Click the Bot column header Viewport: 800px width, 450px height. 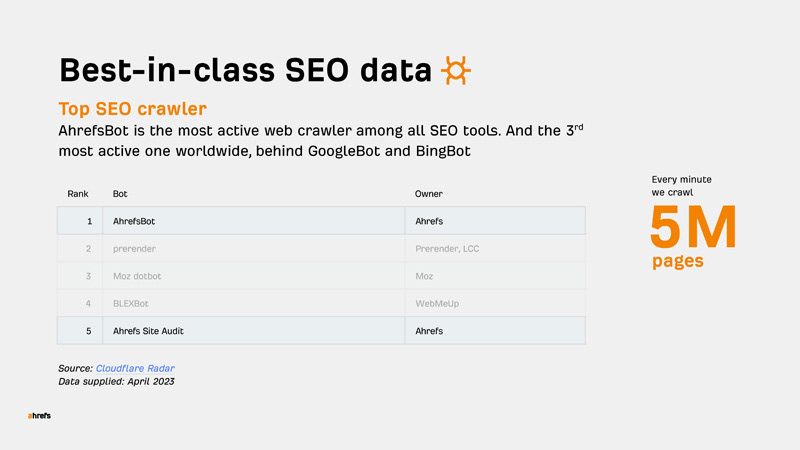click(120, 194)
